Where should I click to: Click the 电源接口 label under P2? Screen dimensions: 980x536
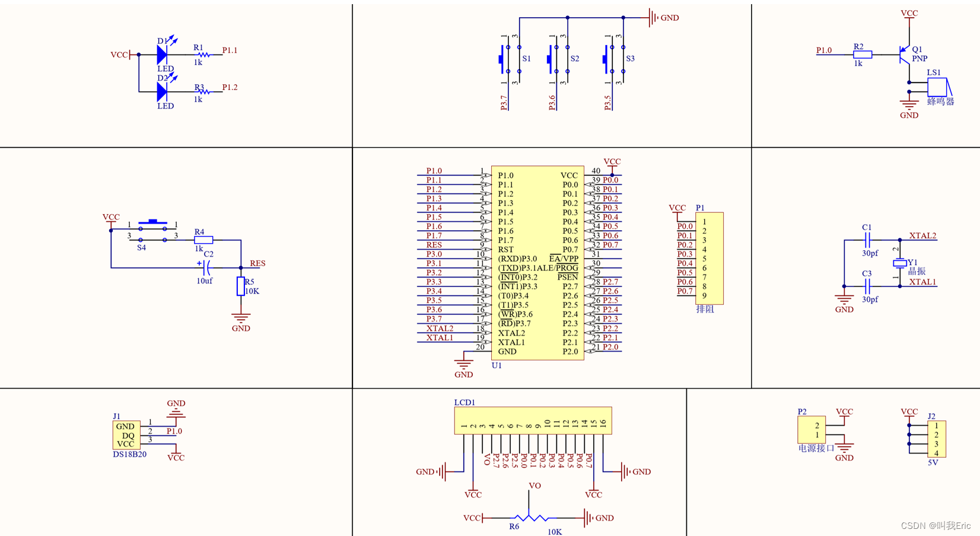coord(816,448)
